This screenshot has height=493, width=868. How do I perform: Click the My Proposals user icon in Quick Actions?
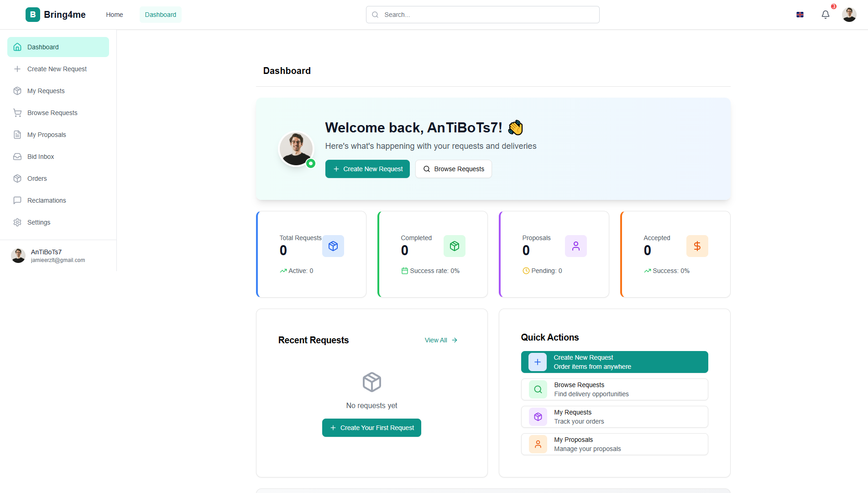click(x=538, y=444)
